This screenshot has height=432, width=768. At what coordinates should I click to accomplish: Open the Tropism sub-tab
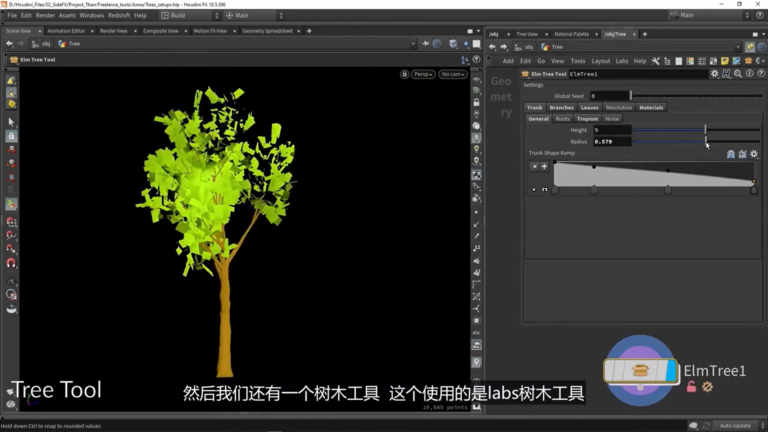(x=587, y=119)
